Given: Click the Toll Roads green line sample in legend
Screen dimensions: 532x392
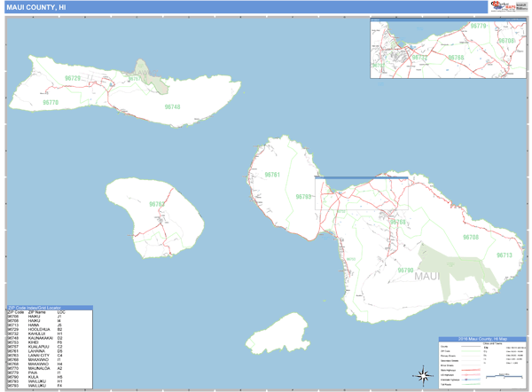Looking at the screenshot, I should (471, 384).
